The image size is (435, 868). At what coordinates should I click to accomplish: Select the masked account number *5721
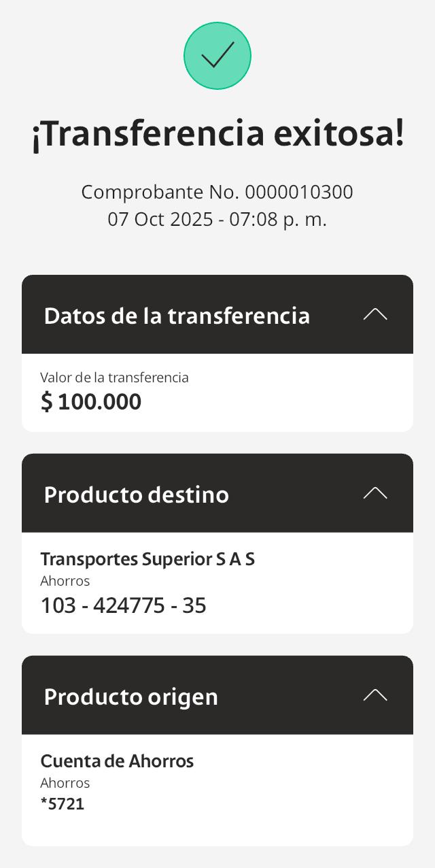tap(63, 804)
